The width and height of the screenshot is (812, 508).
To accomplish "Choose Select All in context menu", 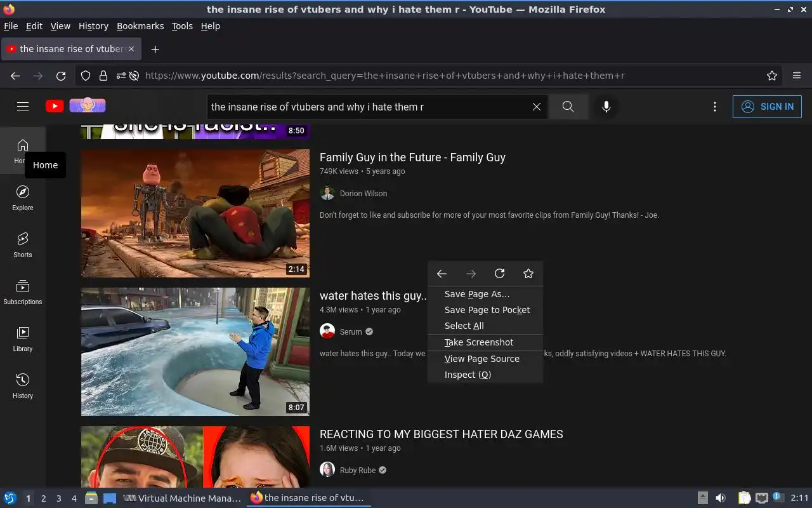I will pos(485,326).
